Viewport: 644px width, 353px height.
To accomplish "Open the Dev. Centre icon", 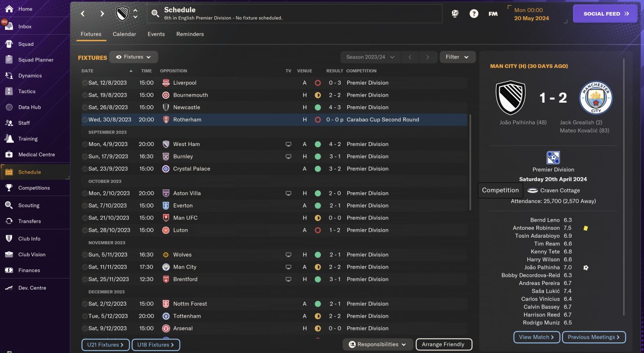I will pyautogui.click(x=9, y=288).
